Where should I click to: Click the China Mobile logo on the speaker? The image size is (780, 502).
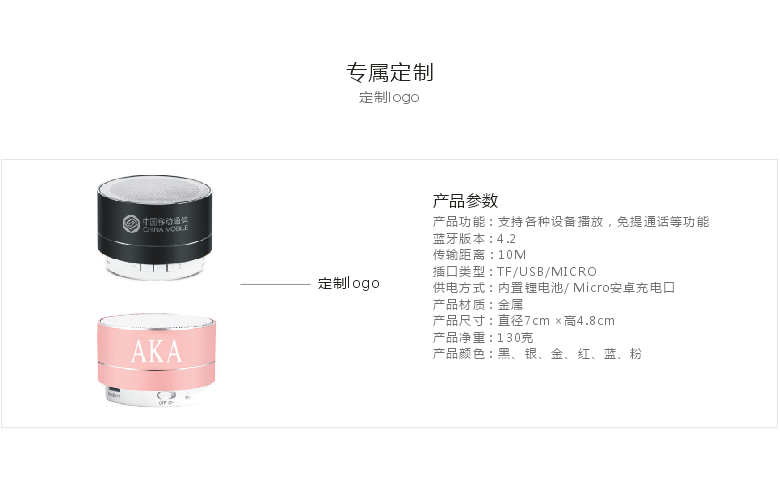[x=156, y=224]
